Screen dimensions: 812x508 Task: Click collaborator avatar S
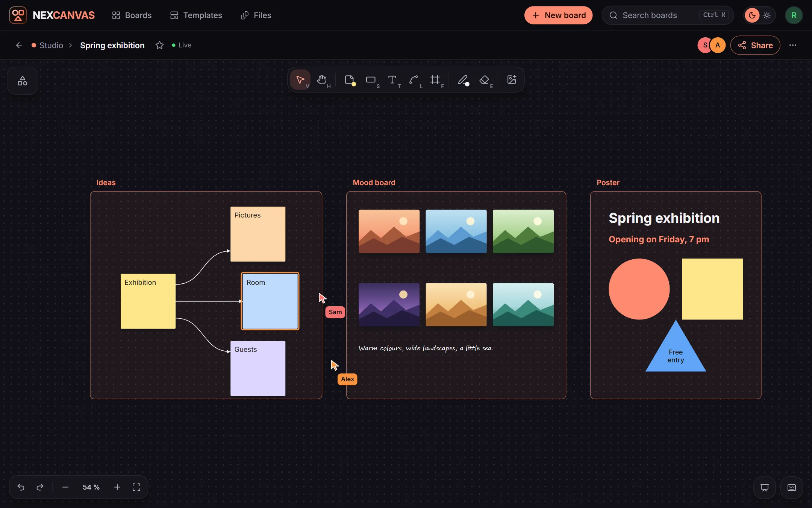tap(705, 45)
